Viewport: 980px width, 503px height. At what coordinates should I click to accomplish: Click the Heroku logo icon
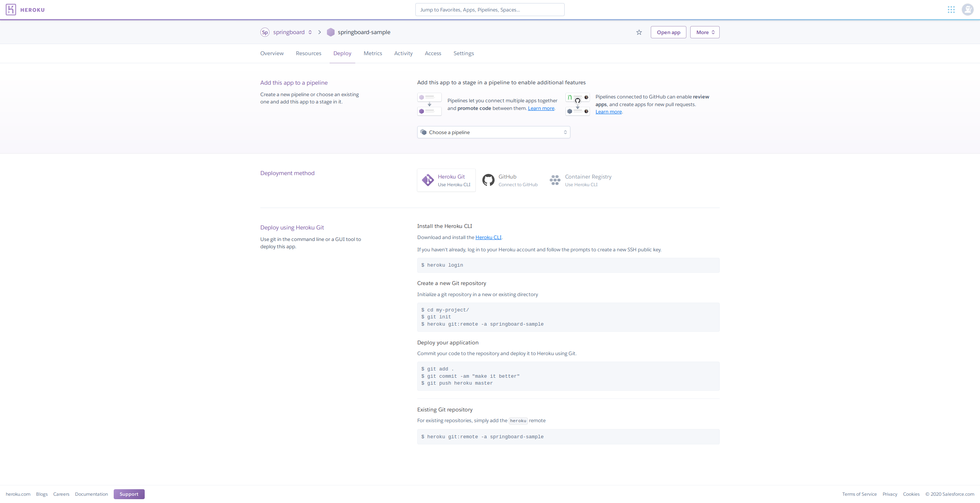point(11,10)
